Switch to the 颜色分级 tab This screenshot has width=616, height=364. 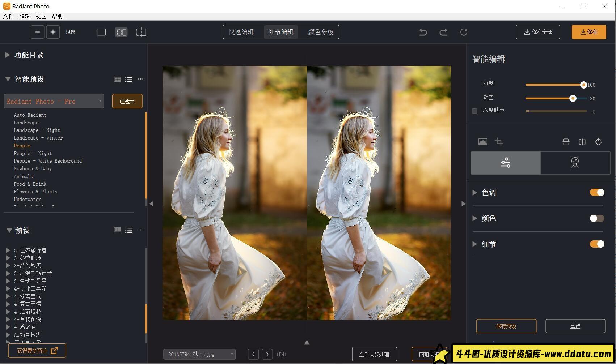[318, 32]
